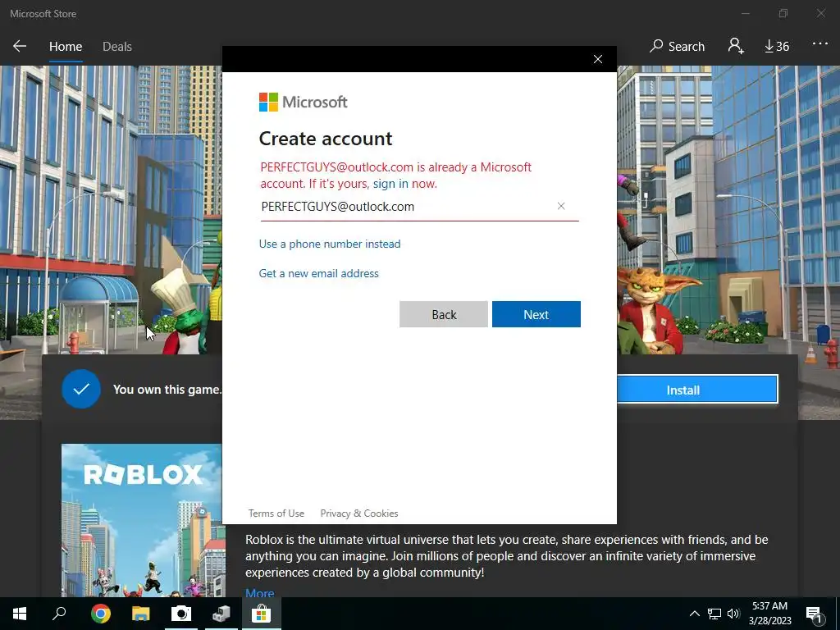Image resolution: width=840 pixels, height=630 pixels.
Task: Click the Next button
Action: click(x=536, y=314)
